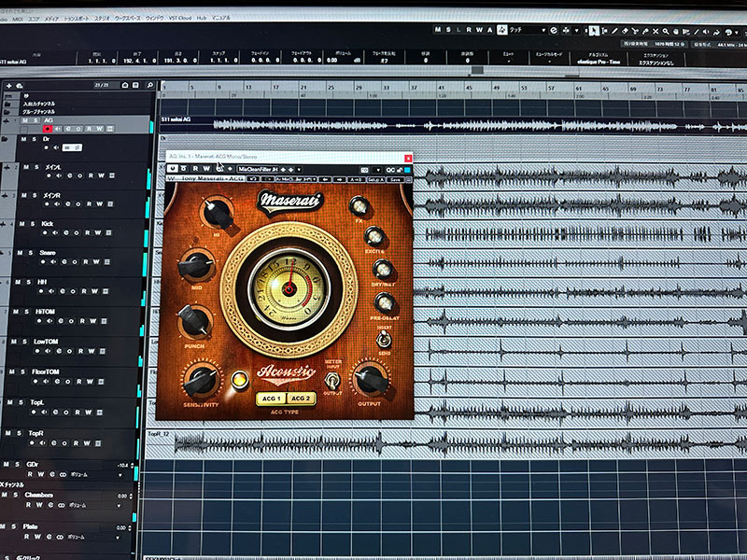Open the スタジオ menu
747x560 pixels.
[102, 19]
